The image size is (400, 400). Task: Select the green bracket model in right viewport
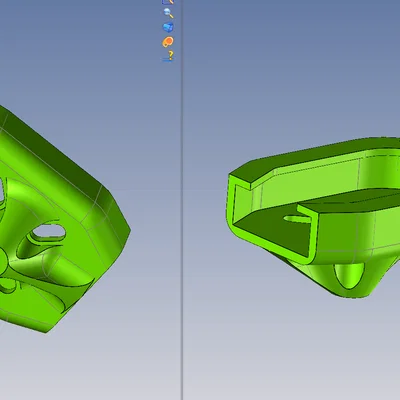click(313, 217)
